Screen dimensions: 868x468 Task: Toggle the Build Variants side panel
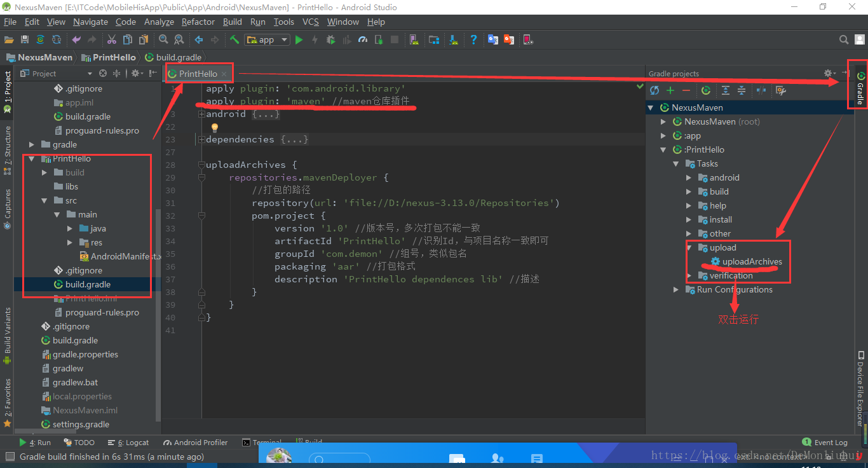coord(7,336)
